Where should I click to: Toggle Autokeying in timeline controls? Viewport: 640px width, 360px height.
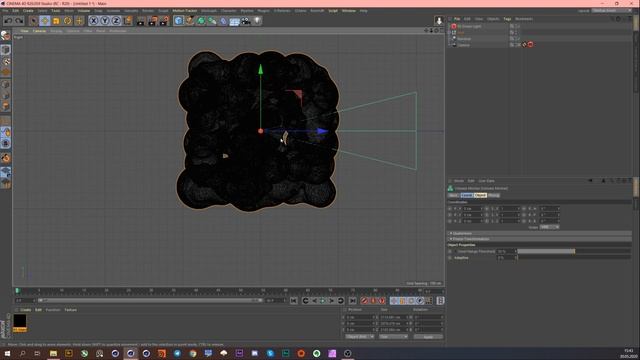373,301
